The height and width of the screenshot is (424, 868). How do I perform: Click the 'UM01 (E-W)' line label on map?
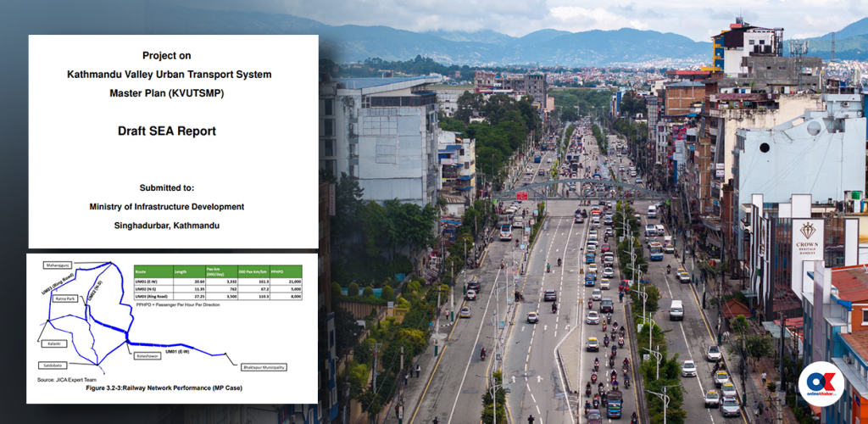177,351
